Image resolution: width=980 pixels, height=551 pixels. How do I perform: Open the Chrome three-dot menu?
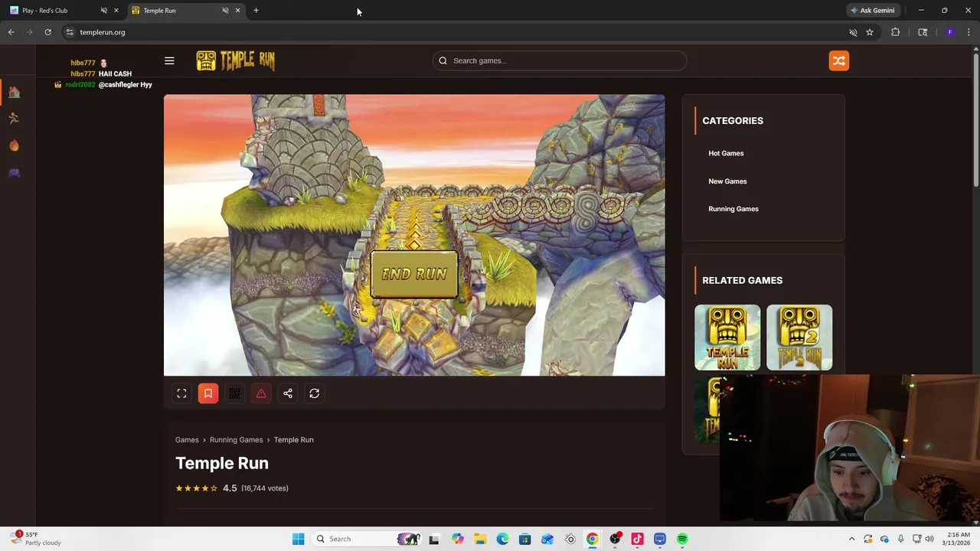(969, 32)
